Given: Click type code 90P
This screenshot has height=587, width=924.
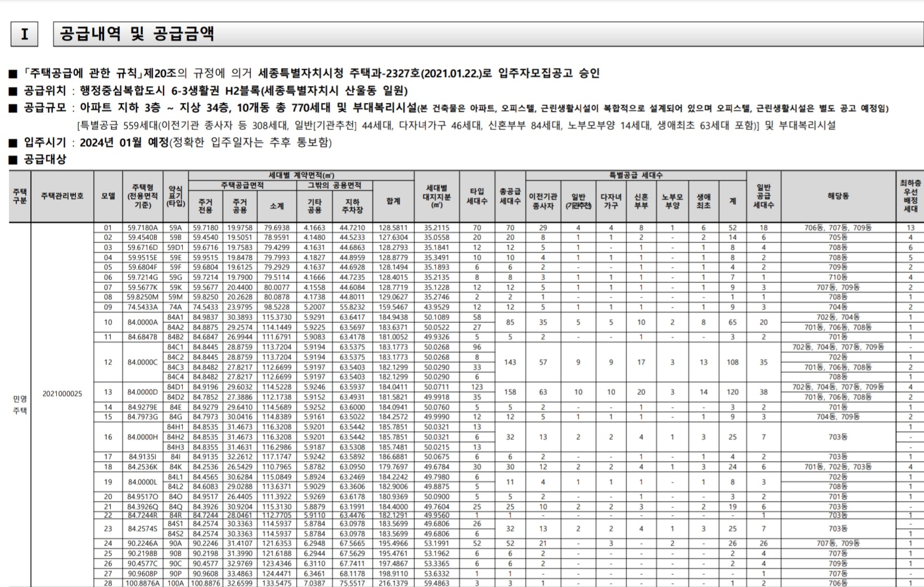Looking at the screenshot, I should click(175, 574).
